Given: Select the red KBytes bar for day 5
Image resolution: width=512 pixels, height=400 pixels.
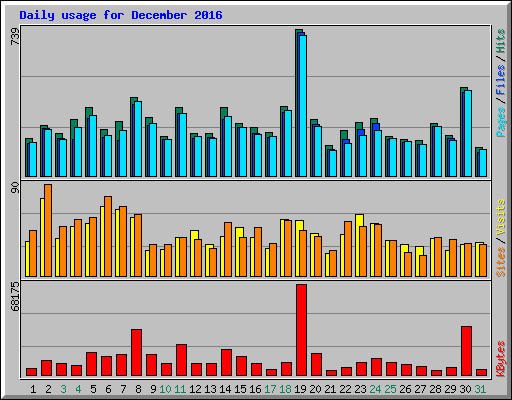Looking at the screenshot, I should click(91, 364).
